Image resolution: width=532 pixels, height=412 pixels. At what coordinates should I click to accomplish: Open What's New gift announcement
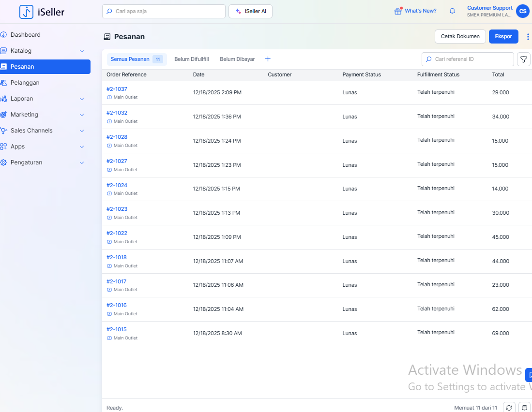point(415,11)
